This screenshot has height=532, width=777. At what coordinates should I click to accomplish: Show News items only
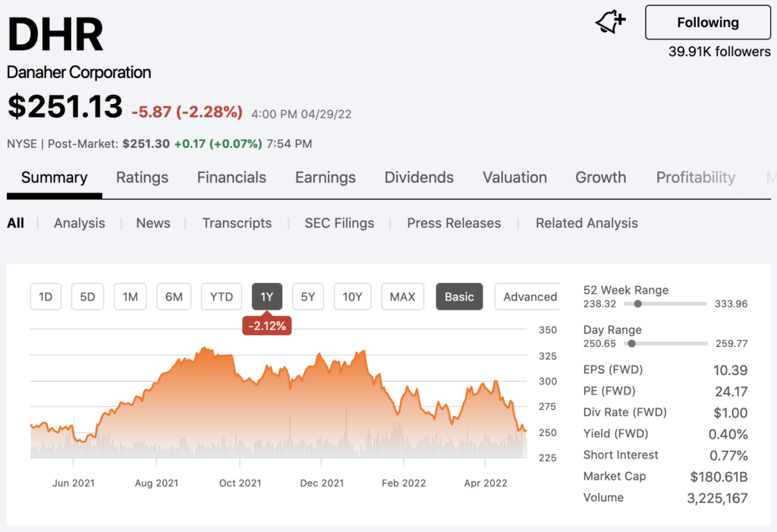(153, 223)
